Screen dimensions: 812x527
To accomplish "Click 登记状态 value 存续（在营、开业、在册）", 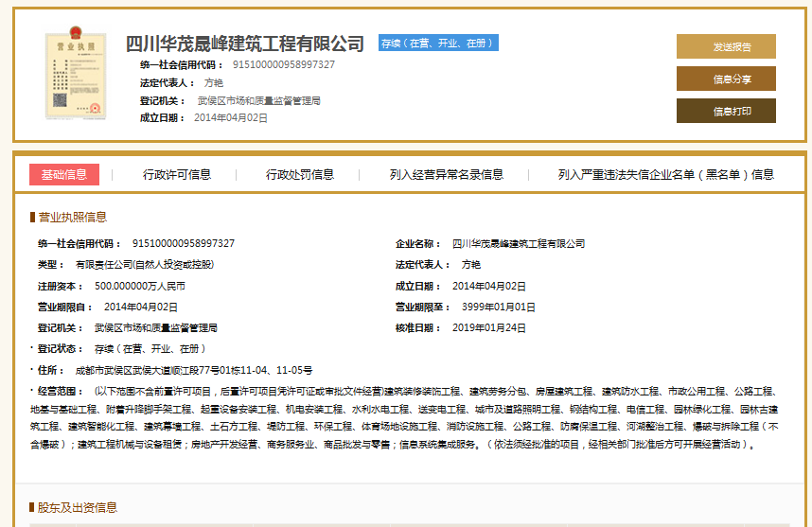I will 150,349.
